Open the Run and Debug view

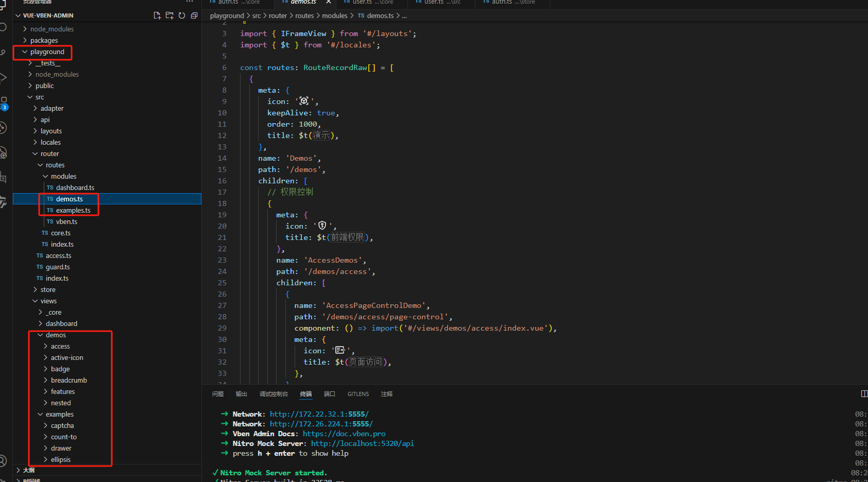point(3,77)
